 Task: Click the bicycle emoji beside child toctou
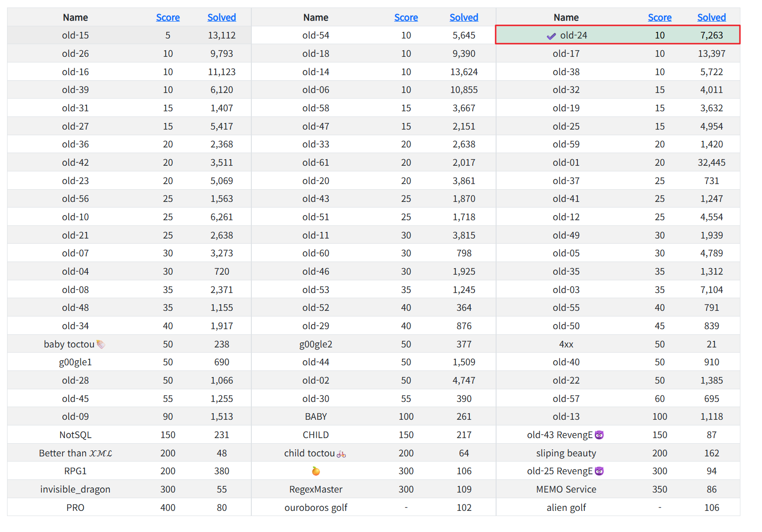pyautogui.click(x=342, y=454)
